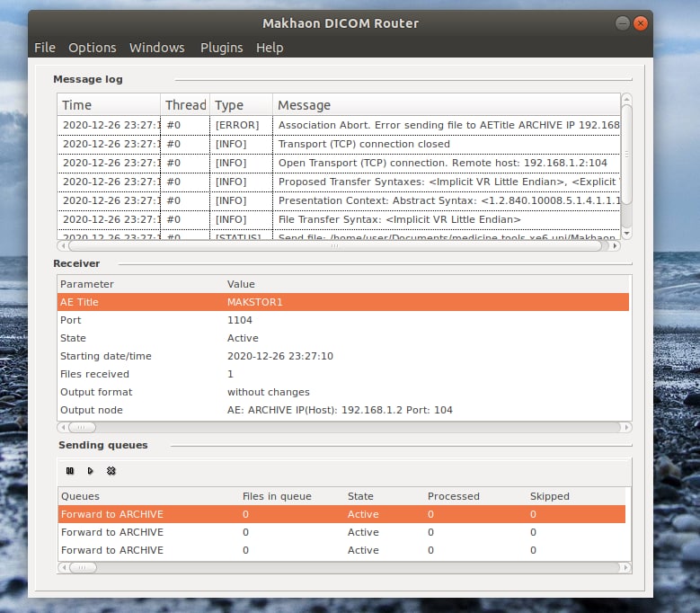Image resolution: width=700 pixels, height=613 pixels.
Task: Sort message log by Type column
Action: point(241,105)
